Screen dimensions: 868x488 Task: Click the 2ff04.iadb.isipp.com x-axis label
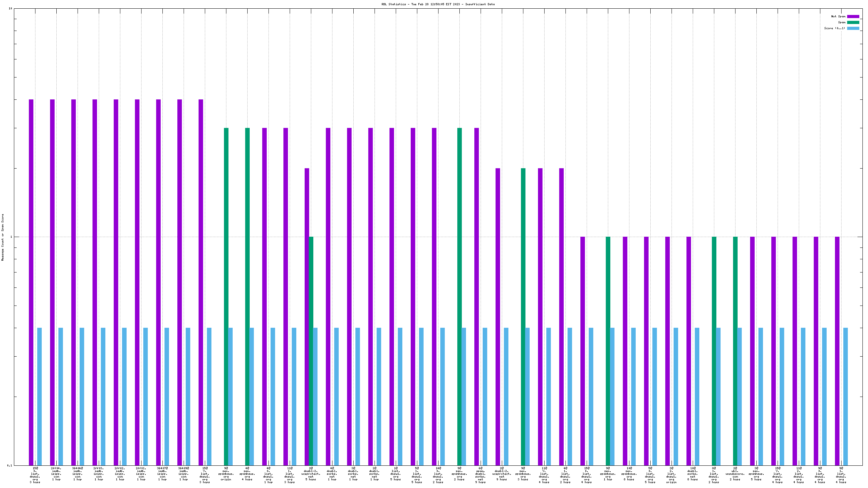(56, 474)
